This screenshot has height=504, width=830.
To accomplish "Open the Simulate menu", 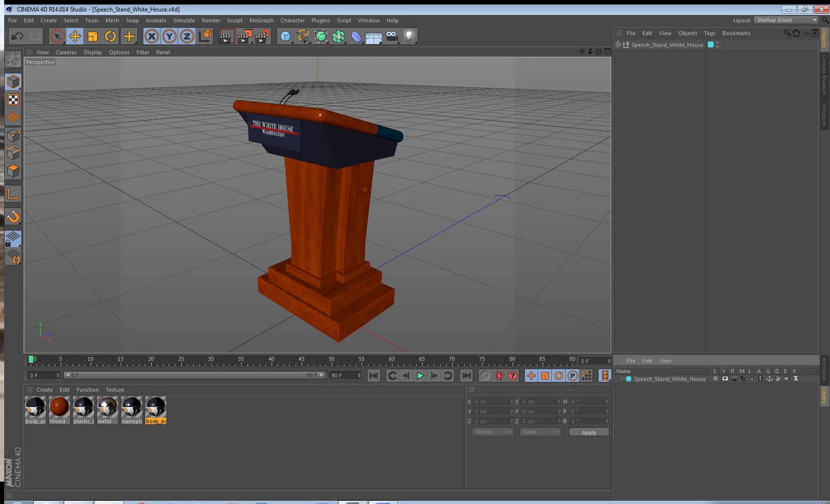I will pos(184,20).
